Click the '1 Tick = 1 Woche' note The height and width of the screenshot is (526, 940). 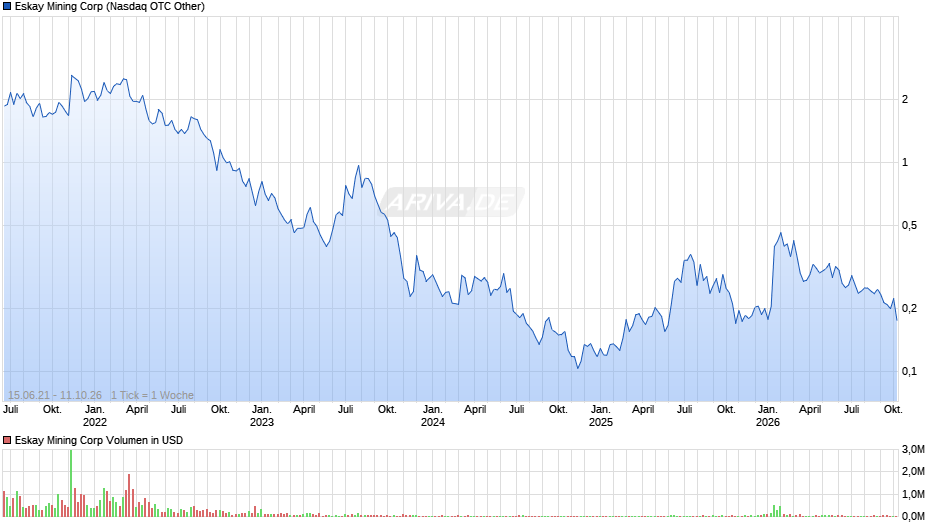[x=152, y=395]
